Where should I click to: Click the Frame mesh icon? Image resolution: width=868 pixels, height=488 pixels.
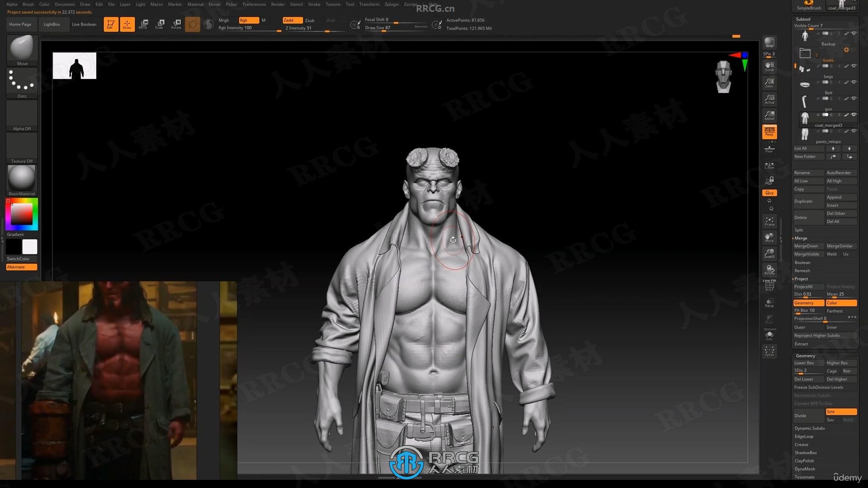[769, 221]
